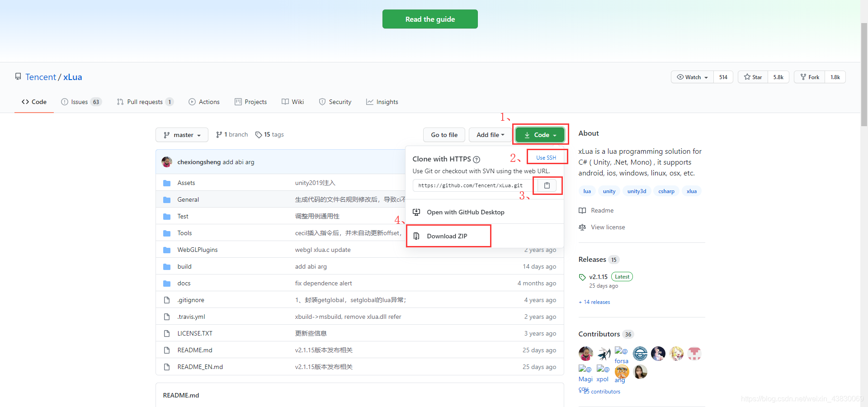This screenshot has height=407, width=868.
Task: Click the Go to file button
Action: point(444,135)
